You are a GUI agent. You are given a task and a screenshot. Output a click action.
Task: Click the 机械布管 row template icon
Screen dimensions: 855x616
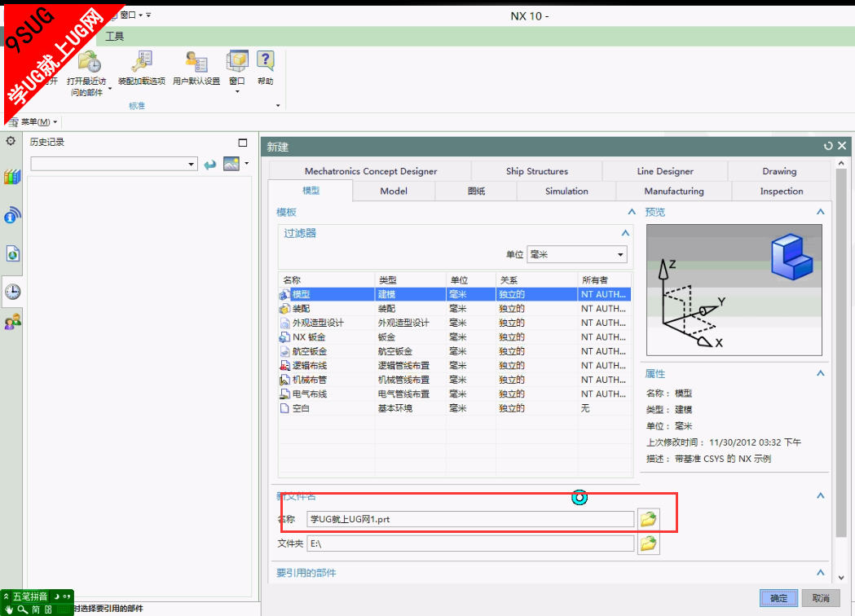[x=284, y=380]
